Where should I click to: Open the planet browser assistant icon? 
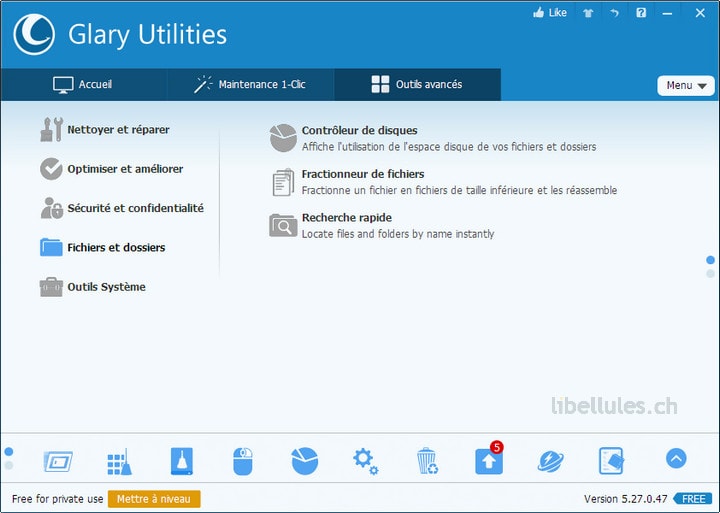(551, 462)
